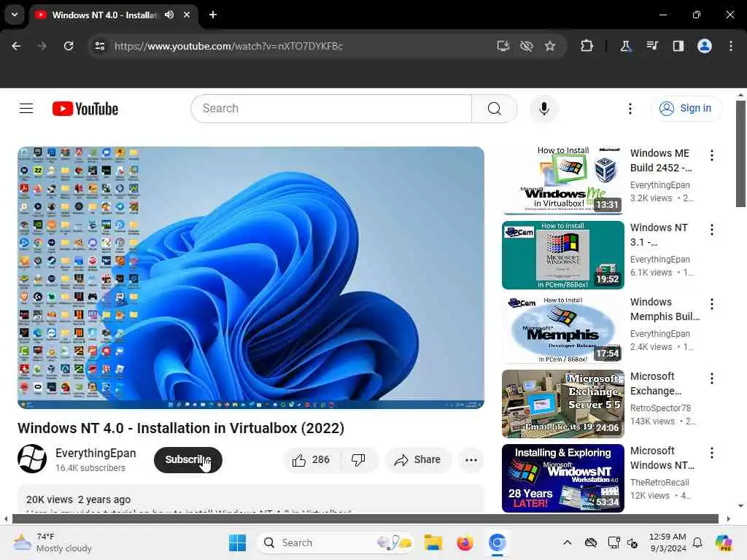Mute the tab via speaker icon
This screenshot has width=747, height=560.
tap(169, 15)
